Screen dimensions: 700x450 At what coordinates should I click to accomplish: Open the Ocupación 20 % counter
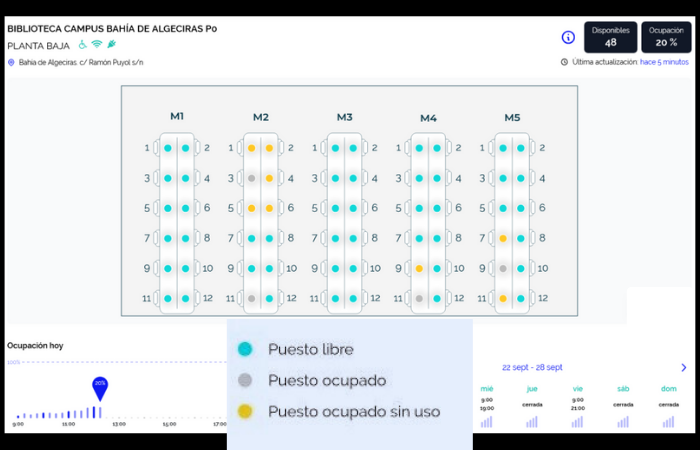pos(666,37)
